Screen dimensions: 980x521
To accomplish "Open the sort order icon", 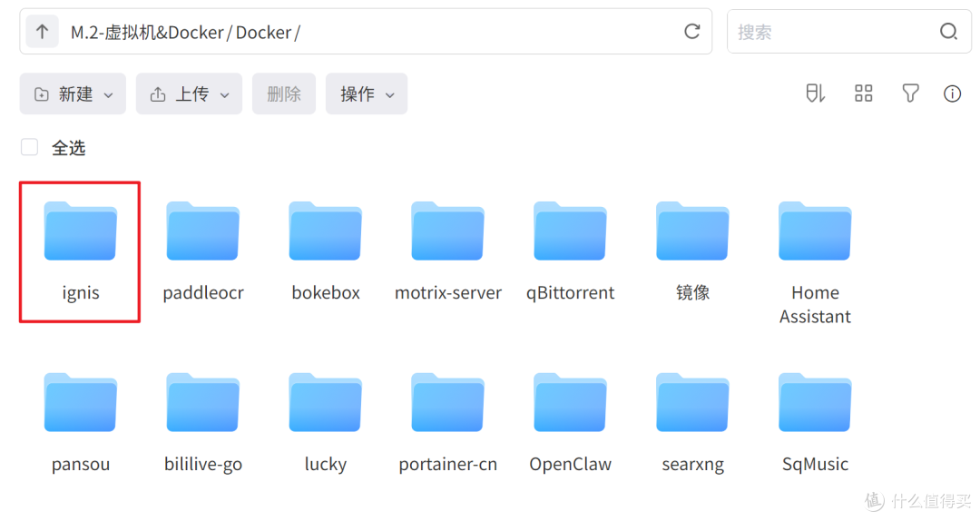I will 815,93.
